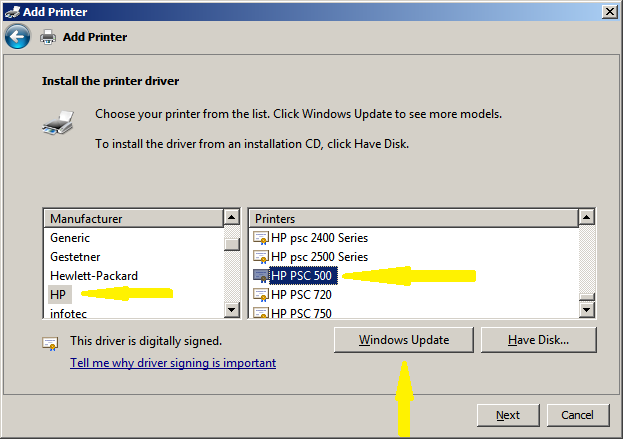Click the signed certificate icon near driver note
The height and width of the screenshot is (439, 623).
point(50,344)
